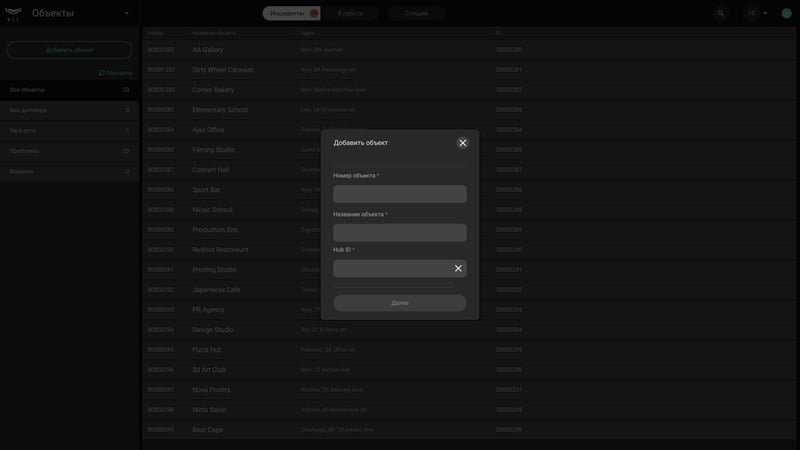Screen dimensions: 800x450
Task: Open the RedHot Restaurant row
Action: click(468, 250)
